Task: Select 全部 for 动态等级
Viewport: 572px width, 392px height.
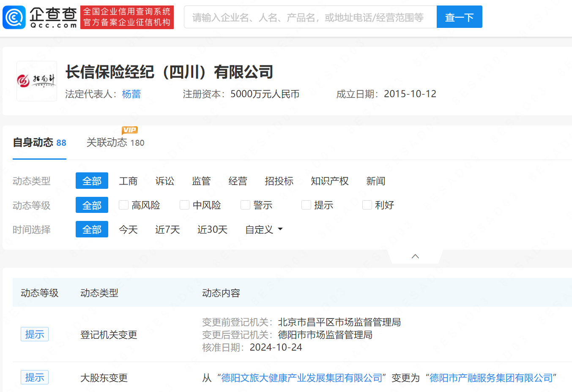Action: pyautogui.click(x=92, y=205)
